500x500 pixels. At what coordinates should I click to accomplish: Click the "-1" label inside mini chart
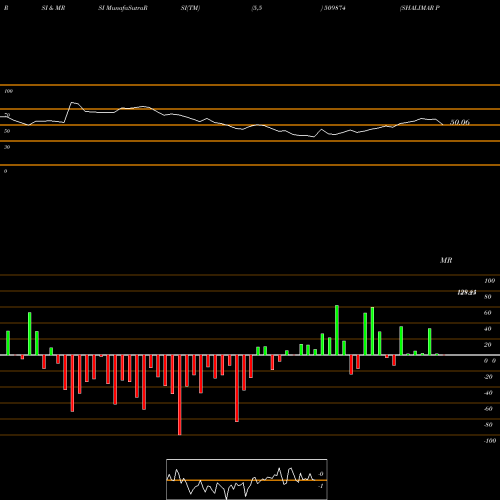pyautogui.click(x=321, y=486)
